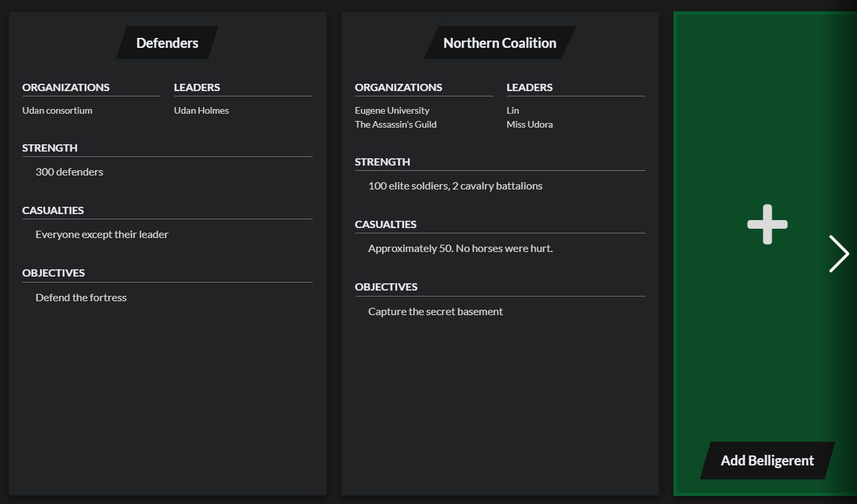Click 'Approximately 50. No horses were hurt.' text

(460, 248)
